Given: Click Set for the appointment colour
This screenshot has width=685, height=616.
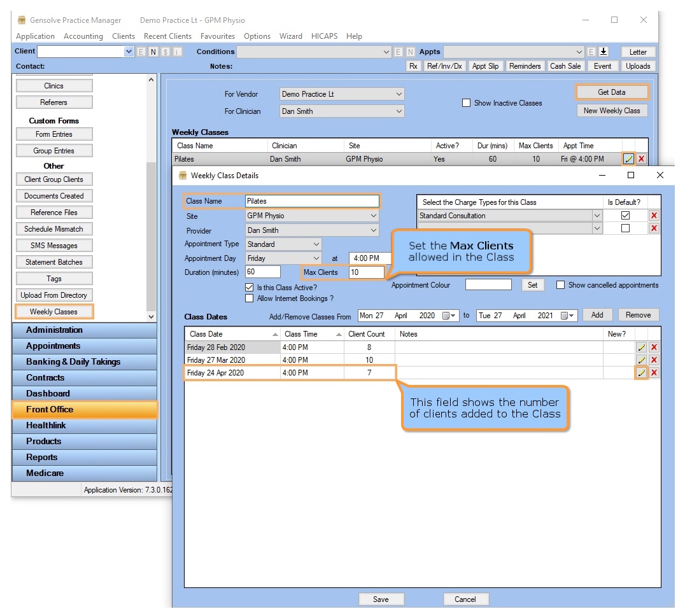Looking at the screenshot, I should point(533,285).
